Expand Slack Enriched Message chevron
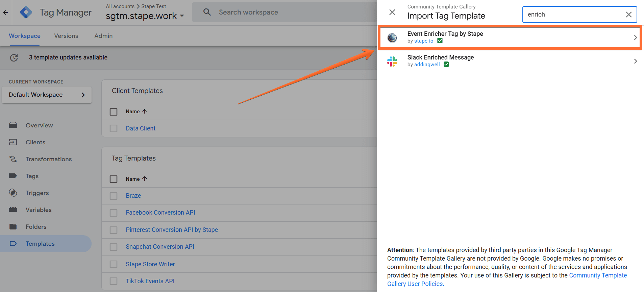 coord(636,61)
